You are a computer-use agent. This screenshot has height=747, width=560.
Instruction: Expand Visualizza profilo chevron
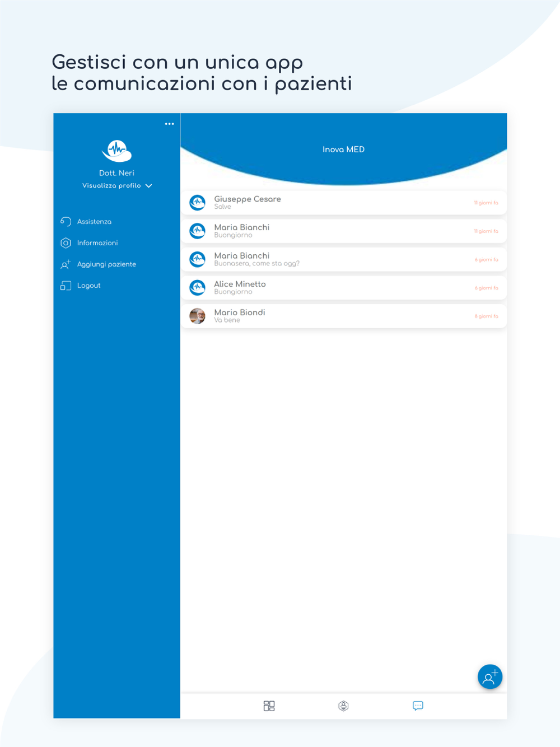click(x=149, y=186)
